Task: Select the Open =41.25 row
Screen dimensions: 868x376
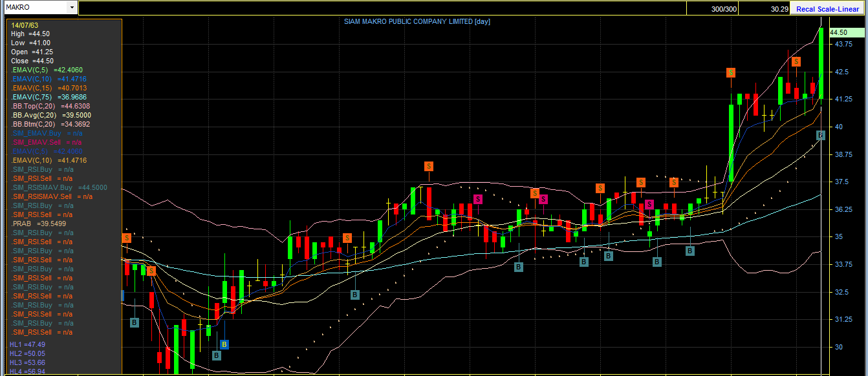Action: 32,52
